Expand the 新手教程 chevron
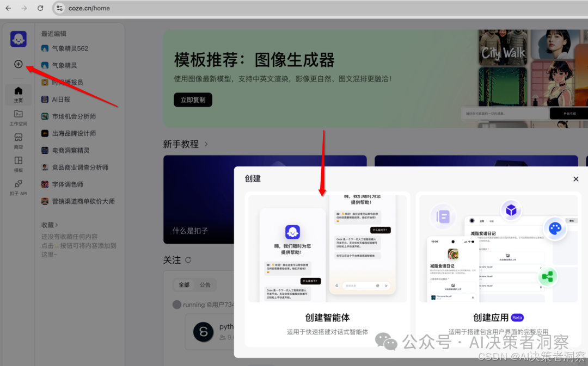588x366 pixels. coord(206,144)
